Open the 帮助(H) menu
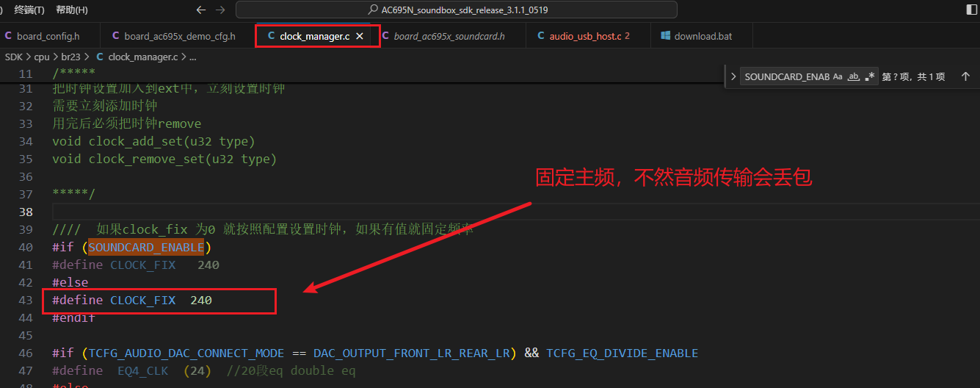 [x=71, y=10]
